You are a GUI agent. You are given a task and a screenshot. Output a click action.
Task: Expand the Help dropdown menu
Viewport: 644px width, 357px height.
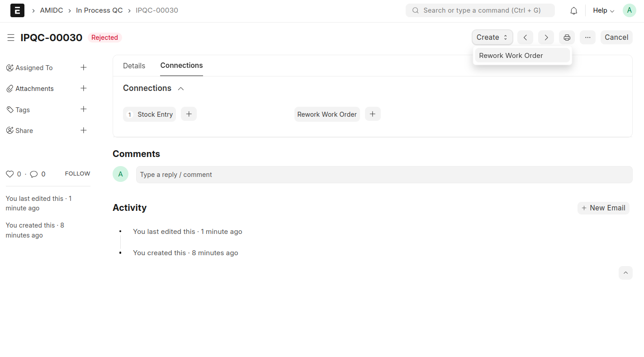603,10
